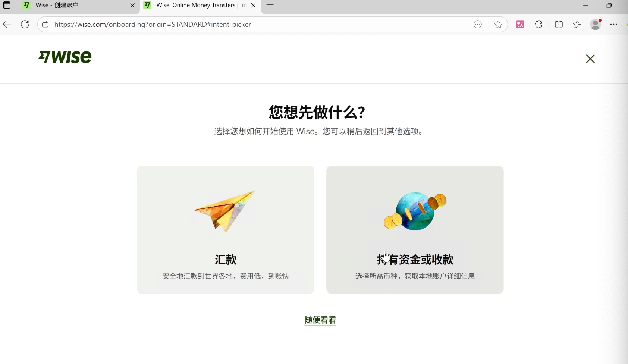View site information lock icon
The image size is (628, 364).
45,25
